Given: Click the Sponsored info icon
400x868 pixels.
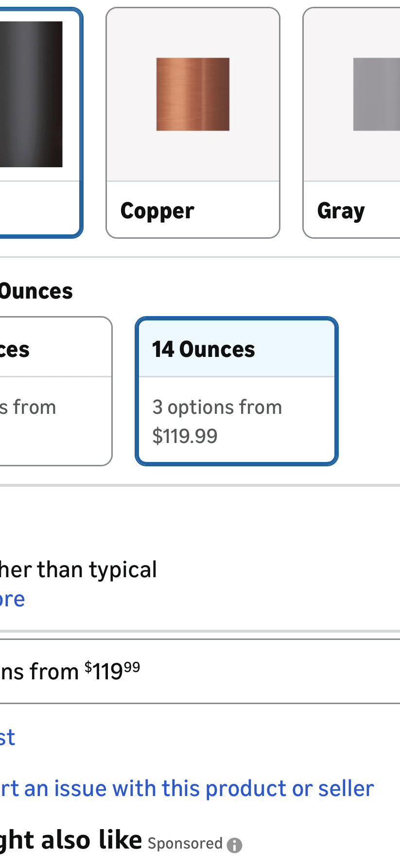Looking at the screenshot, I should pos(234,845).
